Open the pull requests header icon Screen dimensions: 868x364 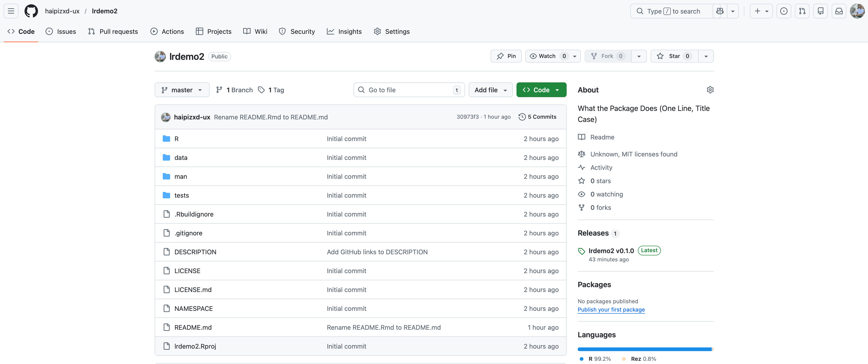click(x=802, y=11)
